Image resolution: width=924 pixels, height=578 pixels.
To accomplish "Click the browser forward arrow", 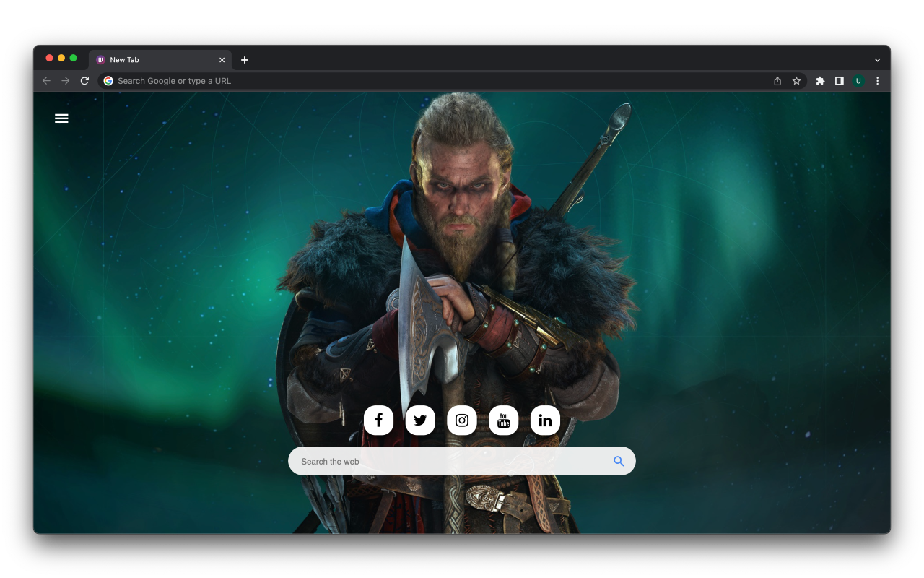I will (65, 81).
